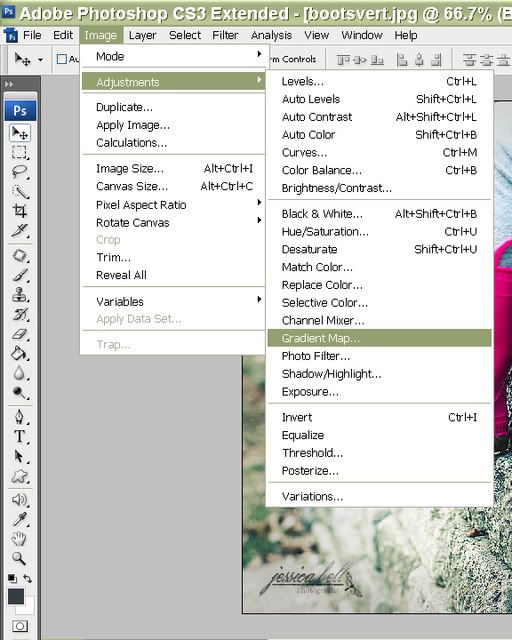Screen dimensions: 512x640
Task: Select the Slice tool
Action: coord(20,230)
